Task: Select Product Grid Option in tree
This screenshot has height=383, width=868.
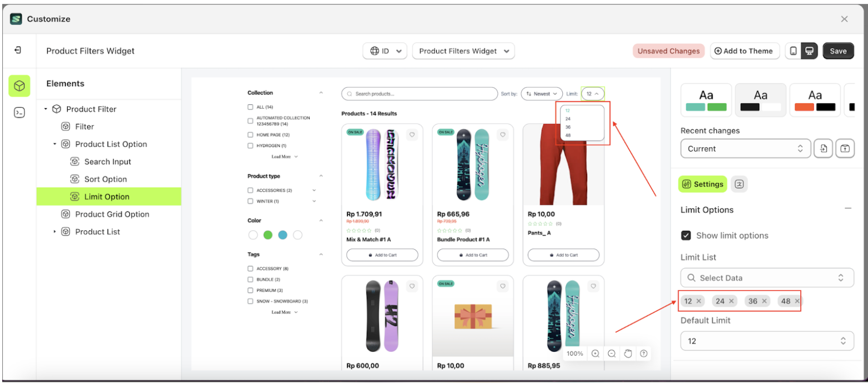Action: coord(112,214)
